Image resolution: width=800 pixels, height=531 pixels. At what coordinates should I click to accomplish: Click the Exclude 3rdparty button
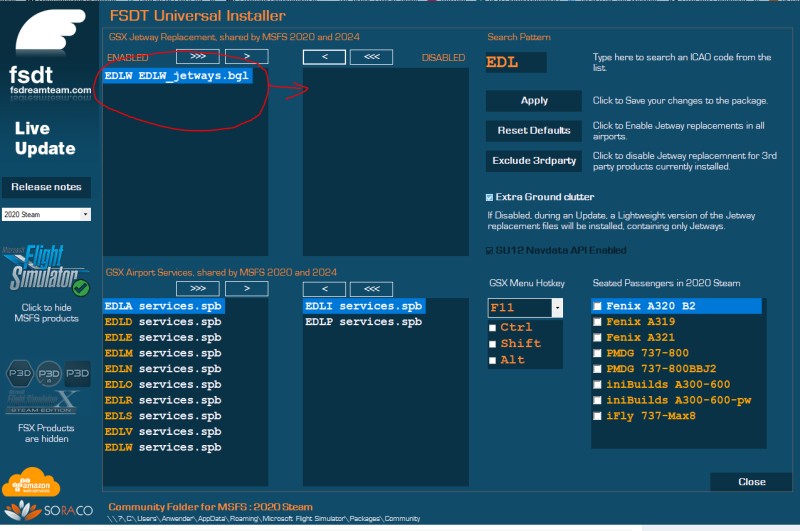click(534, 160)
